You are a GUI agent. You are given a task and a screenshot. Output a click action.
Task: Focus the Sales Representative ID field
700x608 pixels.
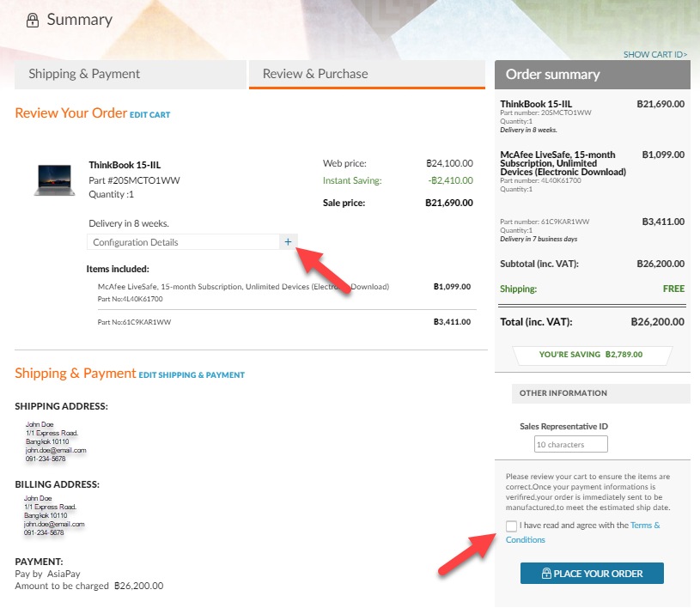[x=570, y=444]
